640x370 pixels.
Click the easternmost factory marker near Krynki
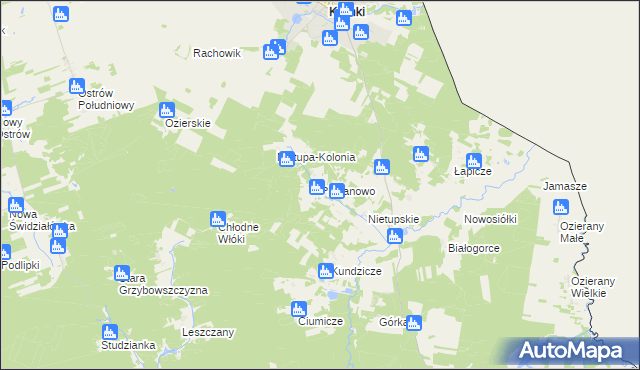[x=404, y=18]
